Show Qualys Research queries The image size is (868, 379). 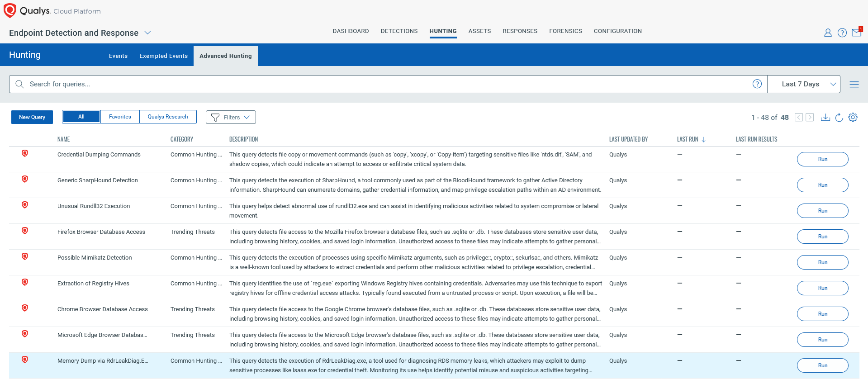(168, 117)
